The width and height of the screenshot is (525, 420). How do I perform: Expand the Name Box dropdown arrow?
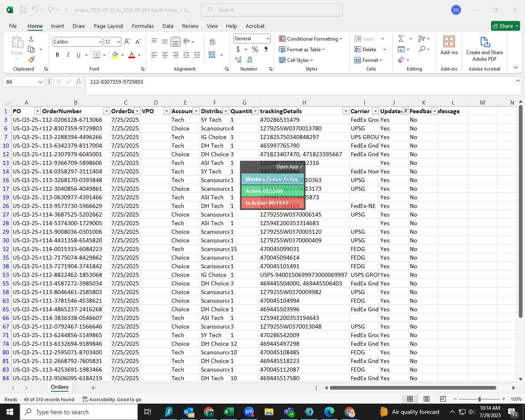click(x=40, y=82)
